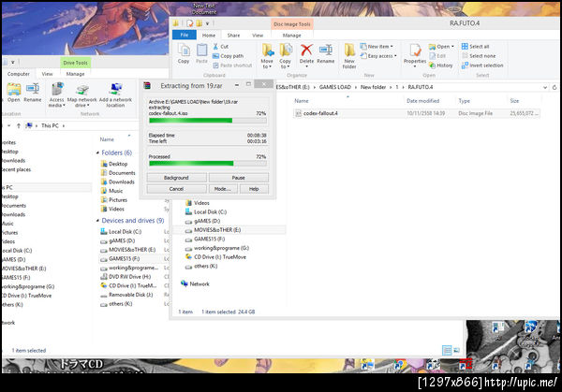Select GAMES15 (F:) in Devices and drives
Image resolution: width=562 pixels, height=392 pixels.
(120, 258)
